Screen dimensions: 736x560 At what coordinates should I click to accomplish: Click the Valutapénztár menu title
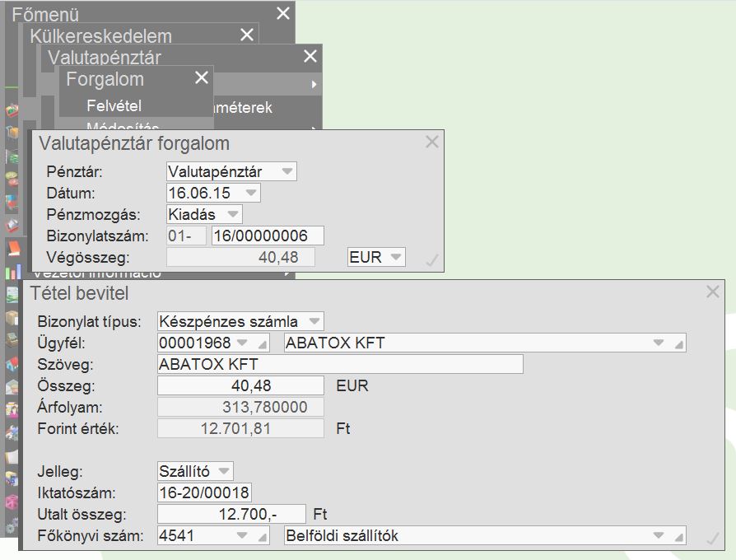(105, 58)
